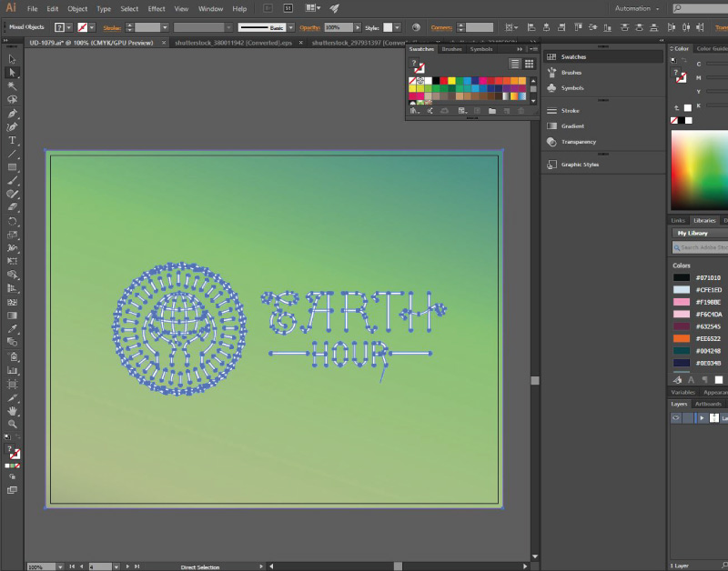Image resolution: width=728 pixels, height=571 pixels.
Task: Click the Stroke label in control bar
Action: pos(112,28)
